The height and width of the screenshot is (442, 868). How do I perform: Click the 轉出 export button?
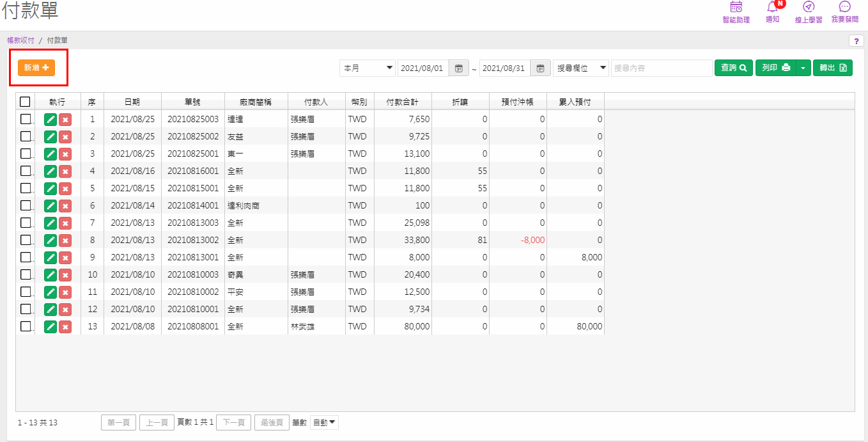click(833, 68)
